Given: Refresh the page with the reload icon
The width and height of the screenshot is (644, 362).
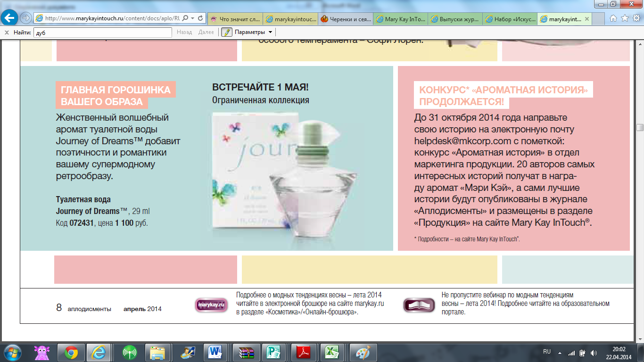Looking at the screenshot, I should click(x=200, y=18).
